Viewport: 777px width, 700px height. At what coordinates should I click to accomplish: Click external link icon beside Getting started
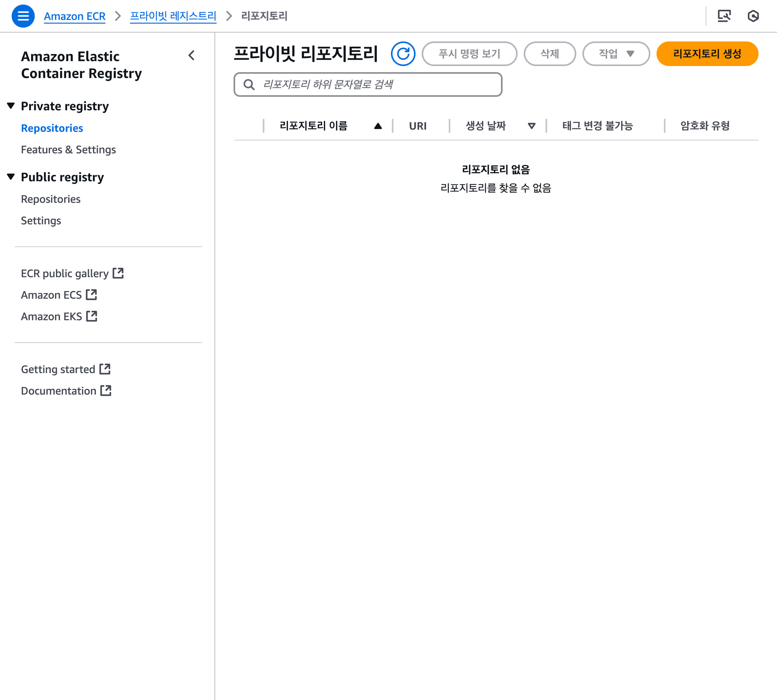[105, 369]
